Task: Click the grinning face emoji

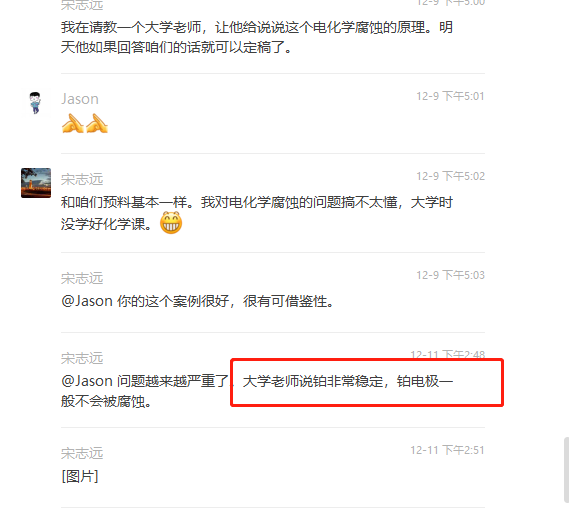Action: (x=171, y=222)
